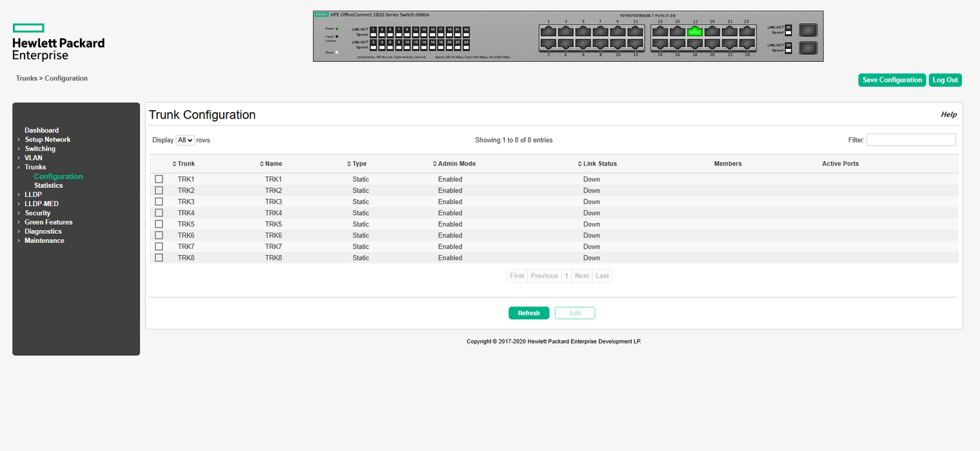This screenshot has width=980, height=451.
Task: Click port 24 on the switch image
Action: (x=747, y=44)
